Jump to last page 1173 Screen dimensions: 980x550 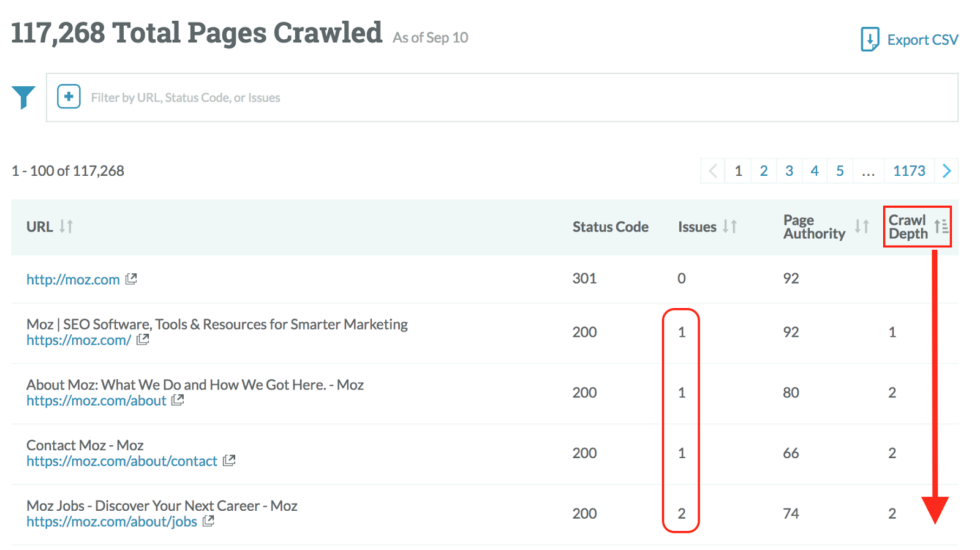[909, 171]
